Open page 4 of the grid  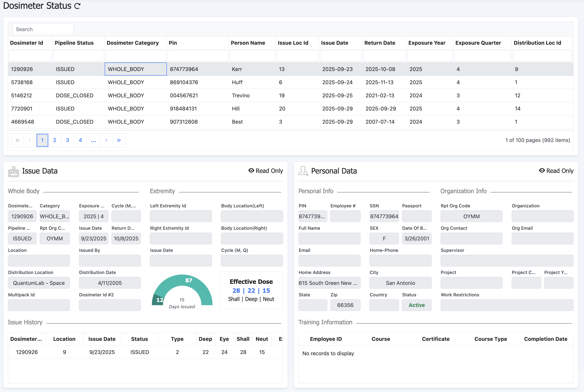[x=80, y=140]
